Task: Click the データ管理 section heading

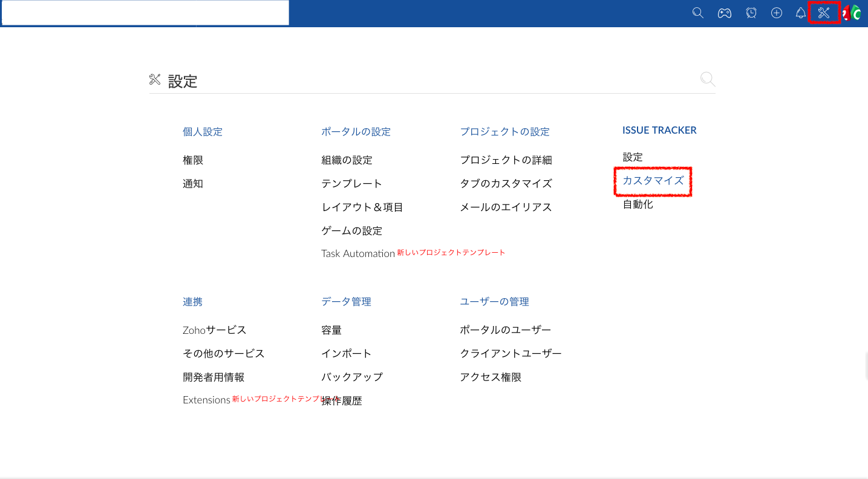Action: [346, 302]
